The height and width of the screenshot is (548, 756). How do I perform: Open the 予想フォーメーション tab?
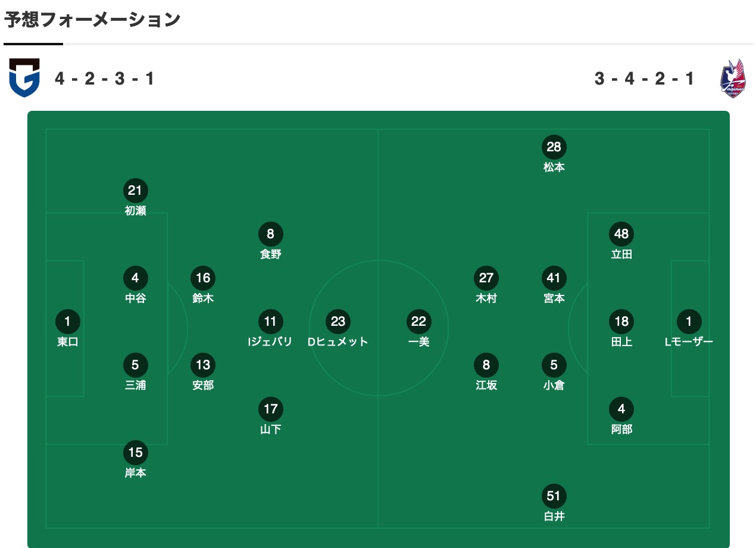(92, 20)
